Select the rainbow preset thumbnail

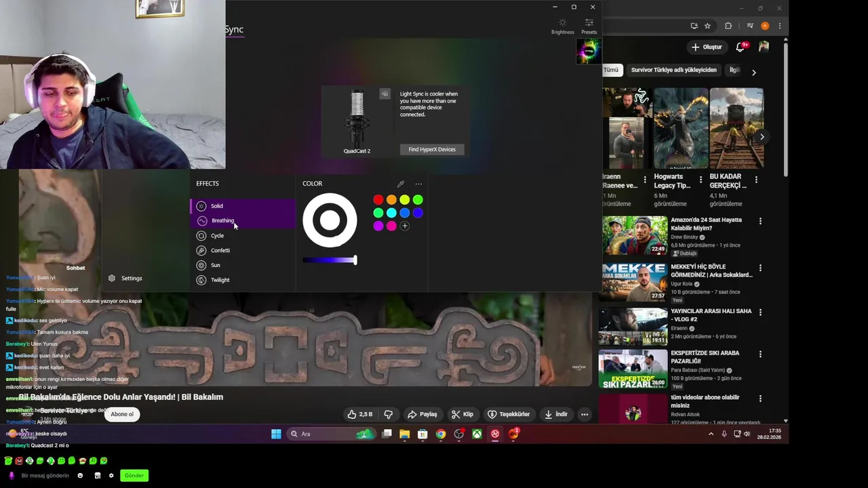(x=588, y=52)
